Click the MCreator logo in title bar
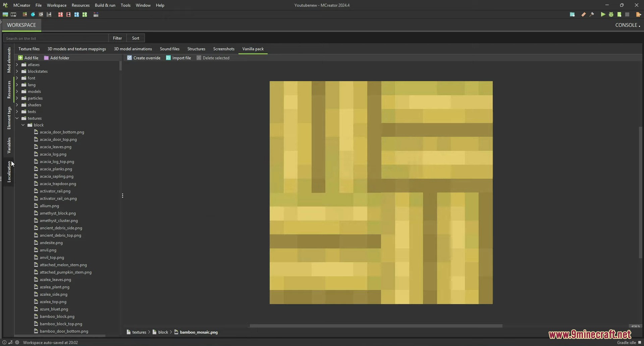644x346 pixels. coord(5,5)
